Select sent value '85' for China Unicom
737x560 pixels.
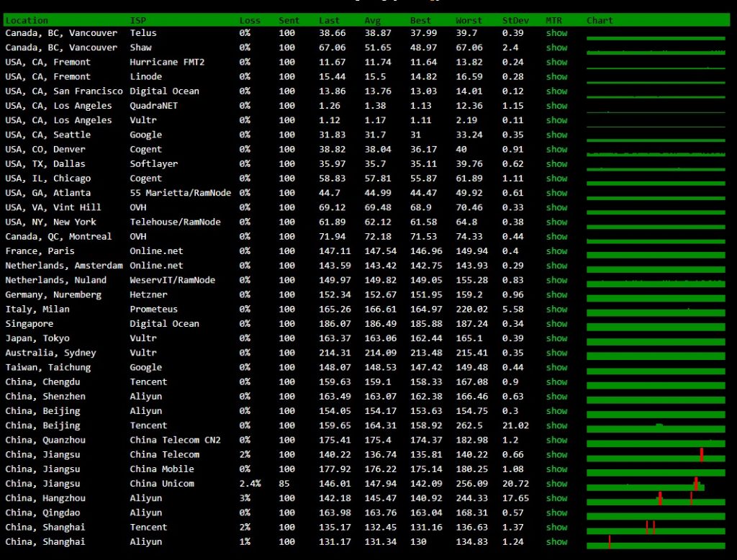(284, 484)
